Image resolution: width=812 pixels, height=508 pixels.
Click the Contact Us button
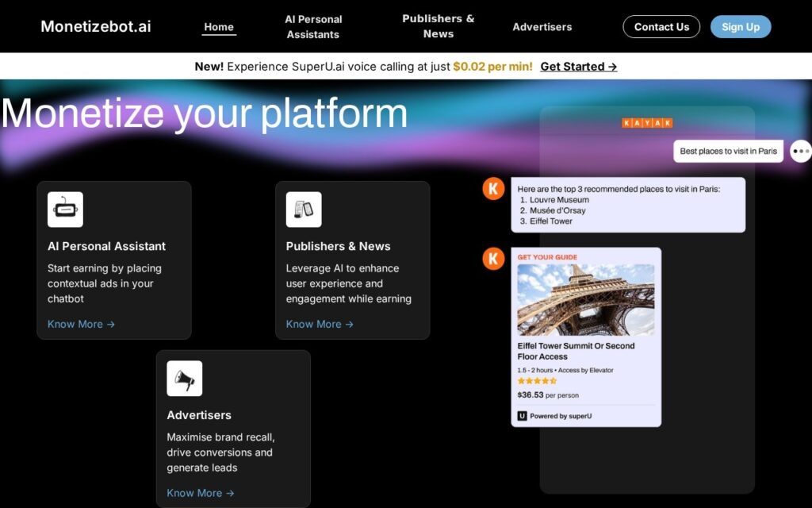pos(661,27)
